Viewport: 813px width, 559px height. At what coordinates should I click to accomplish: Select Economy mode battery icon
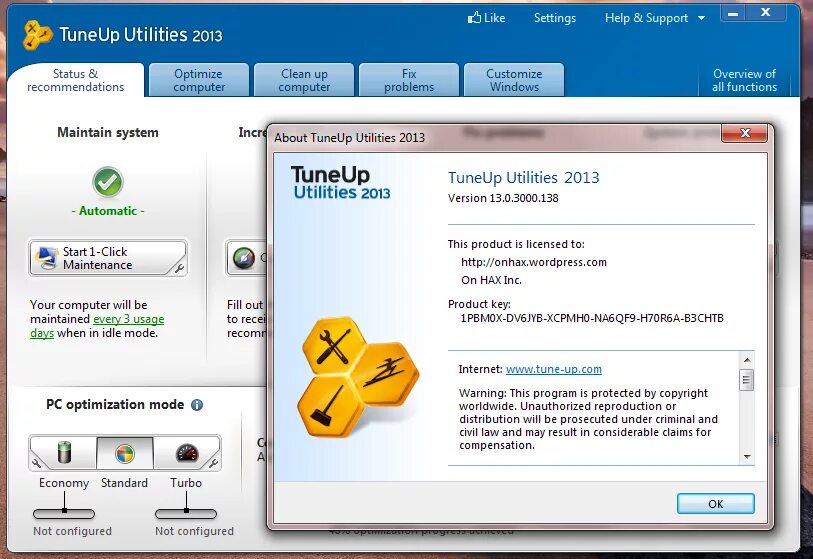(64, 452)
